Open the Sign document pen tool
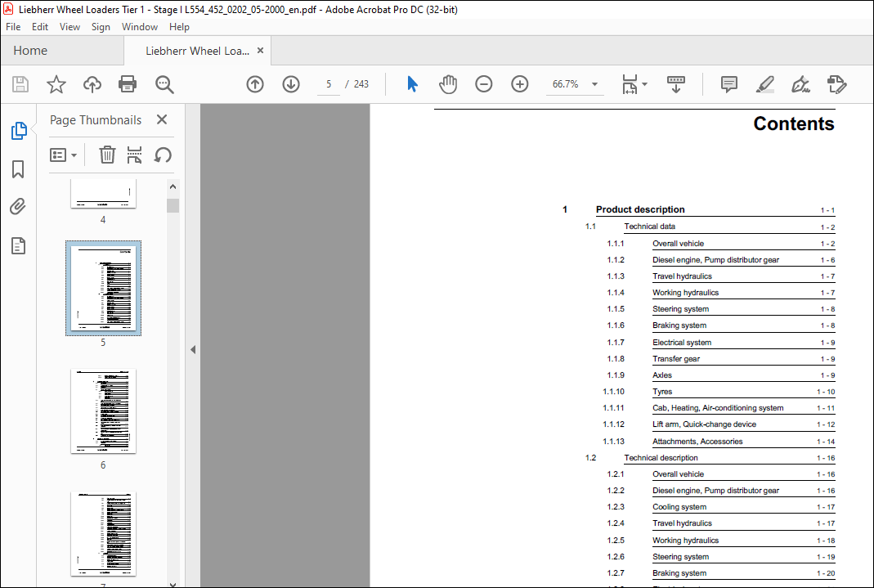Screen dimensions: 874x588 [800, 84]
